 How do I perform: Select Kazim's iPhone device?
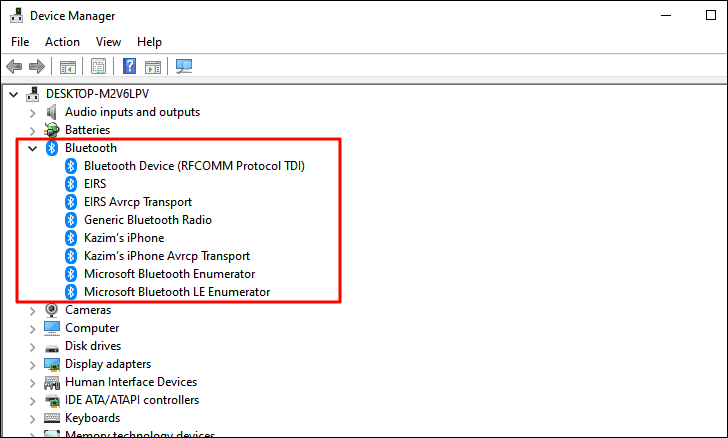point(124,238)
